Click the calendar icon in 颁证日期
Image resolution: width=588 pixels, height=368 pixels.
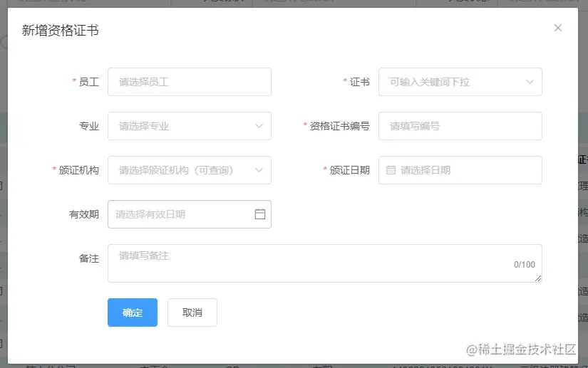391,170
